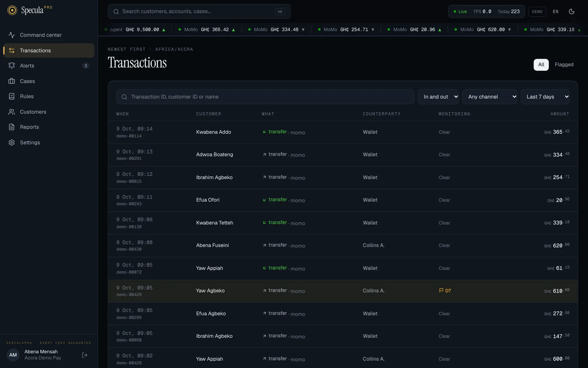Click outgoing arrow icon on Abena Fuseini row
588x368 pixels.
(265, 245)
